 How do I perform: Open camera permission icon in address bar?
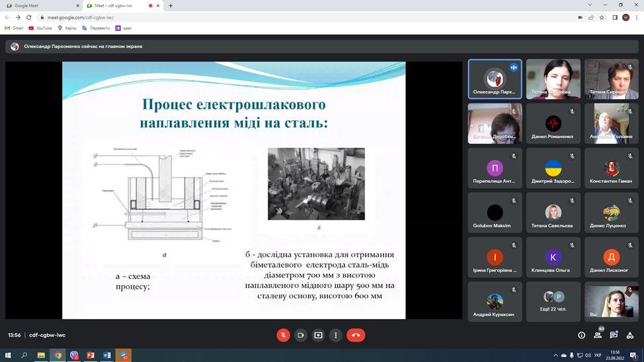coord(580,17)
